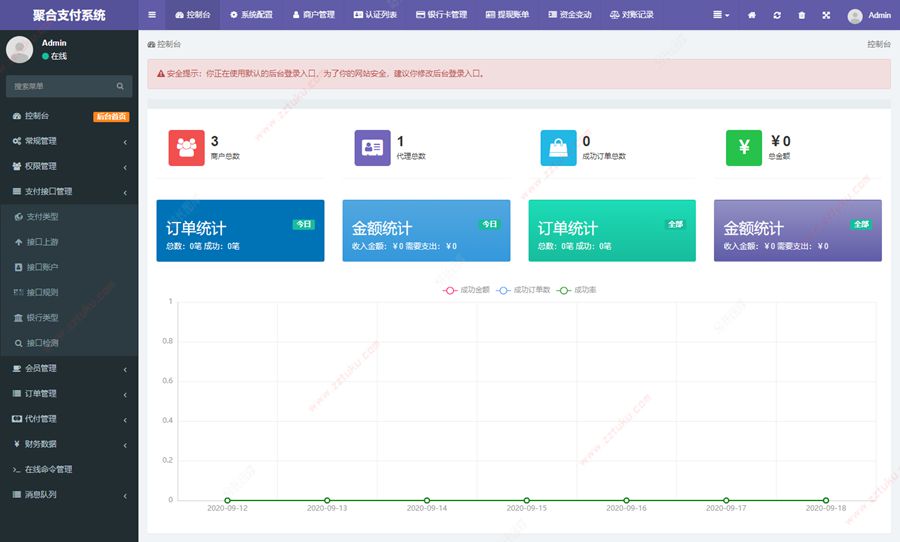Click the search magnifier icon in sidebar
The width and height of the screenshot is (900, 542).
pyautogui.click(x=120, y=87)
